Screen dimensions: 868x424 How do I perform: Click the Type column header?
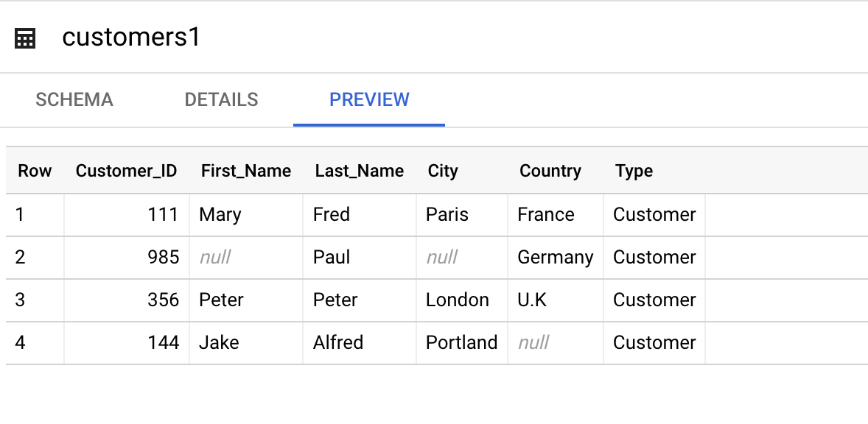pyautogui.click(x=633, y=171)
